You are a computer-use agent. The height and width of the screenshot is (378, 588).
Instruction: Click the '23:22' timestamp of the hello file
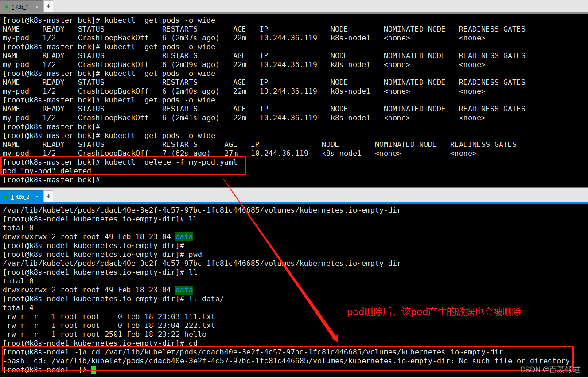169,335
